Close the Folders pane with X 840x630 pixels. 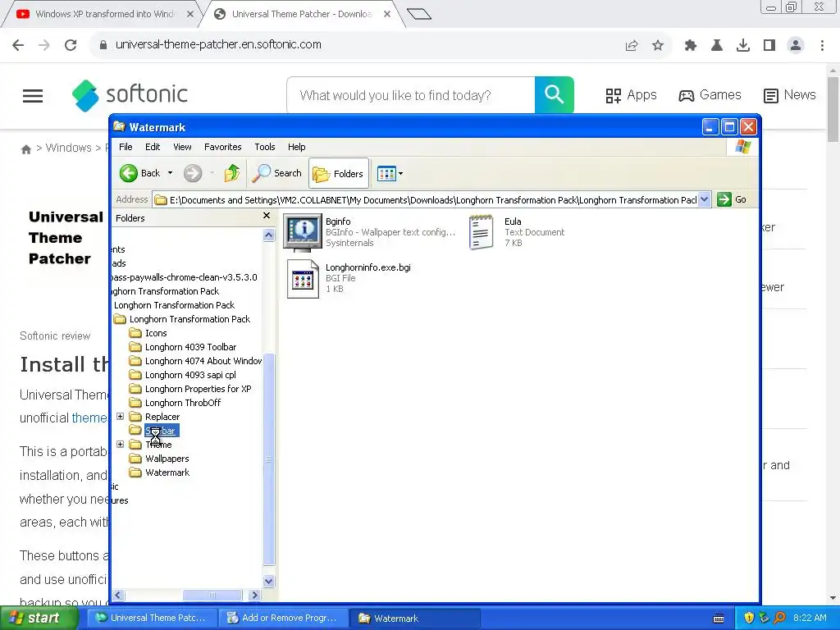click(x=267, y=216)
